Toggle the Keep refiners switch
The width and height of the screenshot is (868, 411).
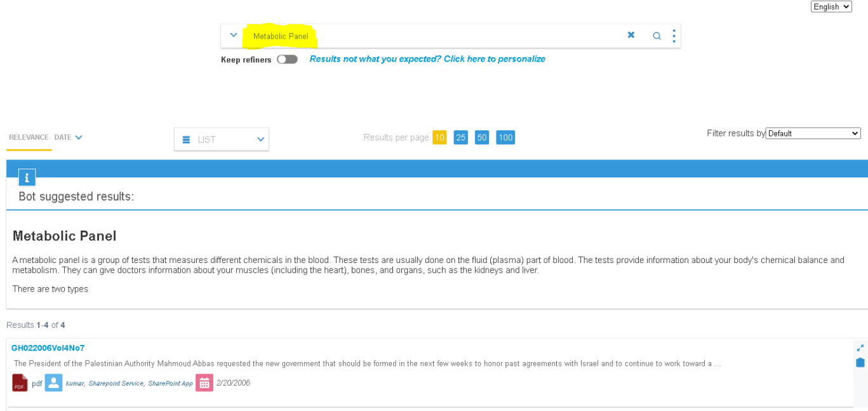(287, 59)
